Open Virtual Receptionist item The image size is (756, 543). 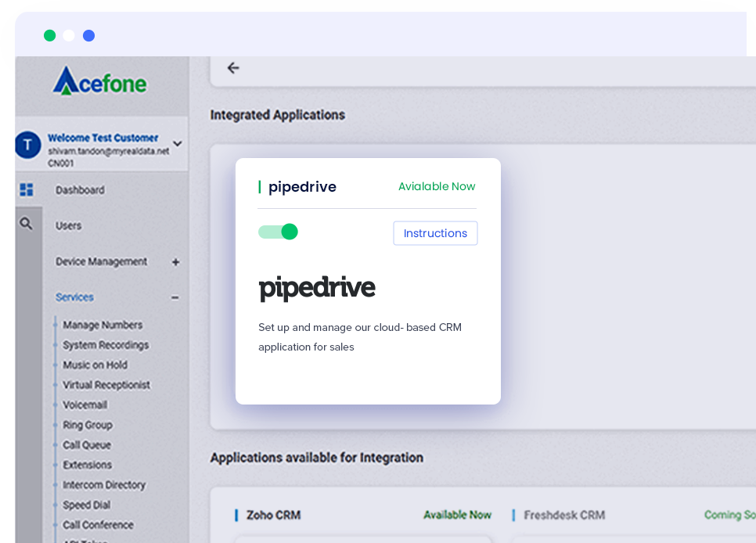pyautogui.click(x=106, y=385)
